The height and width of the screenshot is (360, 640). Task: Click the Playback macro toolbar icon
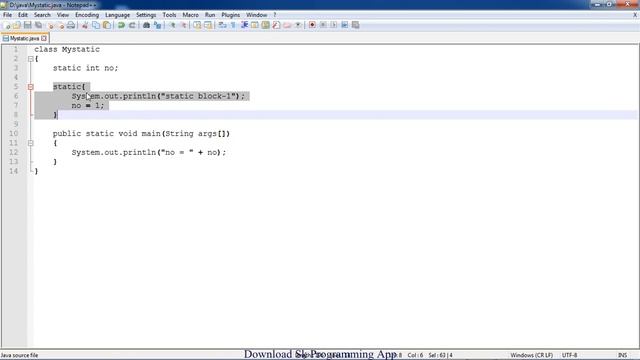point(333,25)
